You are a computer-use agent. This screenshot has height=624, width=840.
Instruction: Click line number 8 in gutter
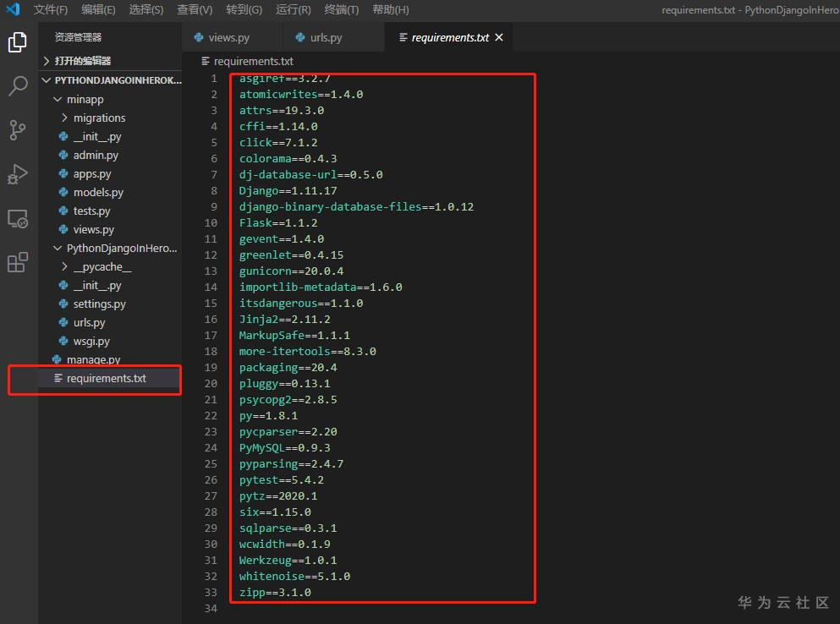point(214,191)
